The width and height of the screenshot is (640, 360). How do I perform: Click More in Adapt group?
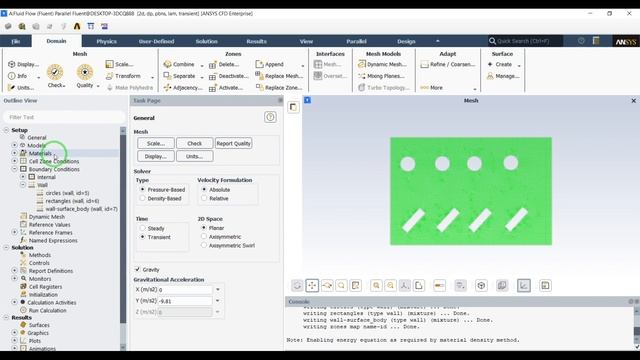tap(432, 87)
